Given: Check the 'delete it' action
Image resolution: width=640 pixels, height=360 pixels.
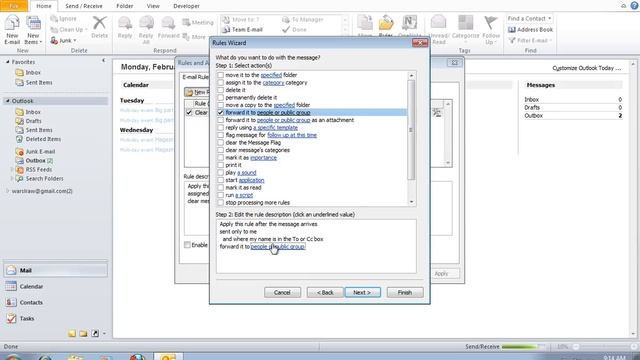Looking at the screenshot, I should 220,90.
